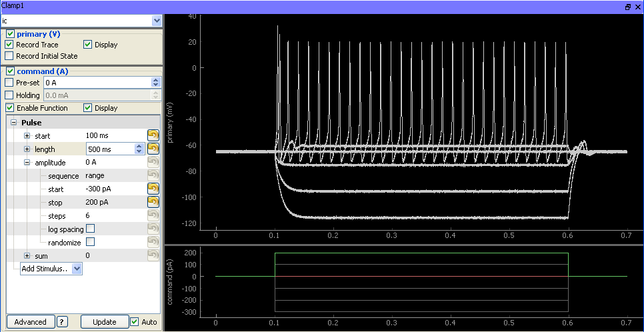Toggle the Record Trace checkbox
This screenshot has width=644, height=332.
pos(9,45)
